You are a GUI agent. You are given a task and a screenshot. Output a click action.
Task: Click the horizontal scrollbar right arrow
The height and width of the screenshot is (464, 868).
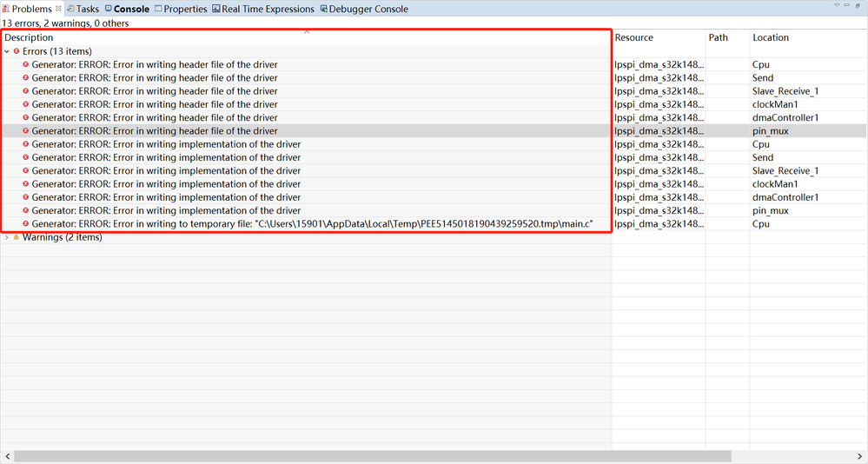pos(860,456)
